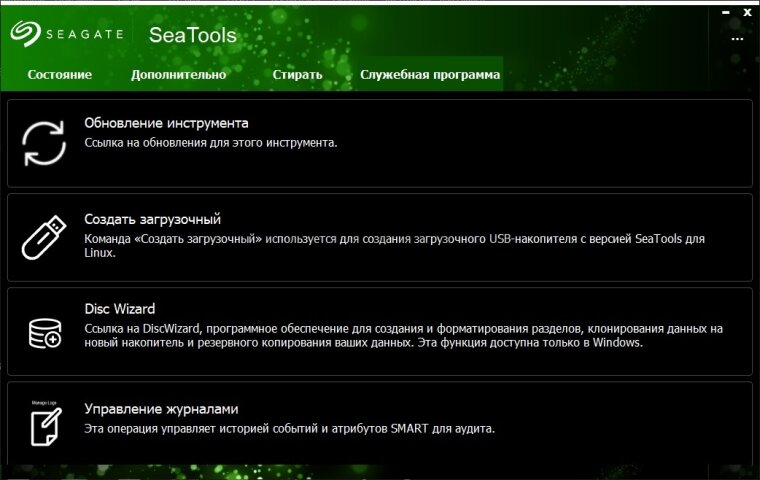Image resolution: width=760 pixels, height=480 pixels.
Task: Click the Создать загрузочный heading
Action: [152, 219]
